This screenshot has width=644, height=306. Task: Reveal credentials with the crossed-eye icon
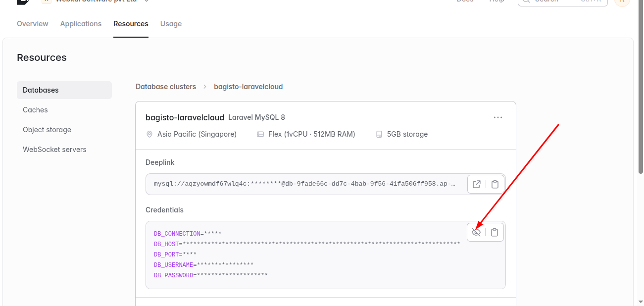tap(476, 232)
